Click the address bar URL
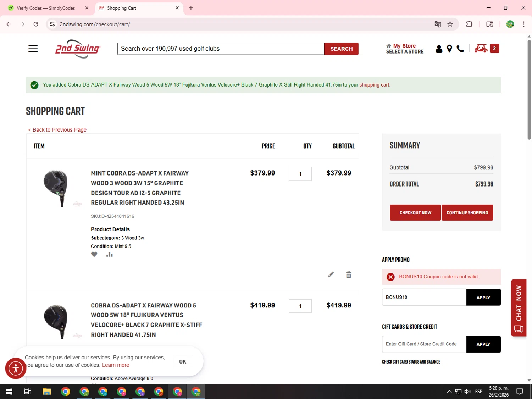 (95, 24)
